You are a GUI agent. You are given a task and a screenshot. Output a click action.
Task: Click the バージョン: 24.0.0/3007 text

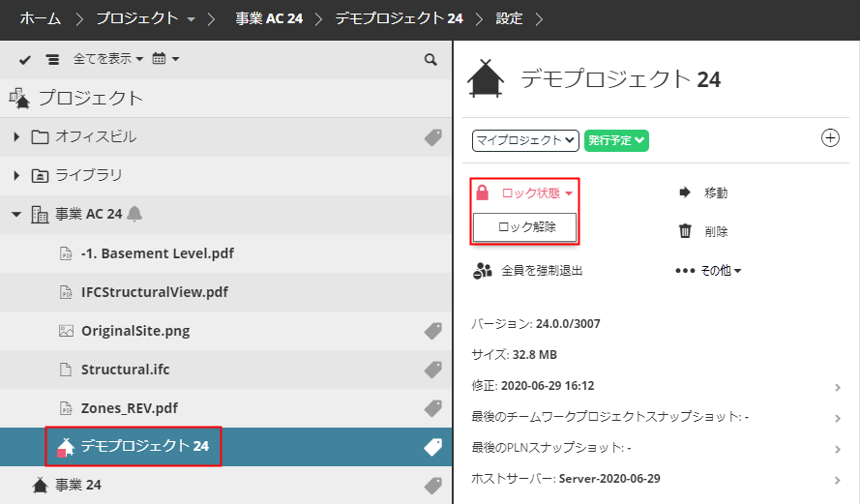(536, 323)
